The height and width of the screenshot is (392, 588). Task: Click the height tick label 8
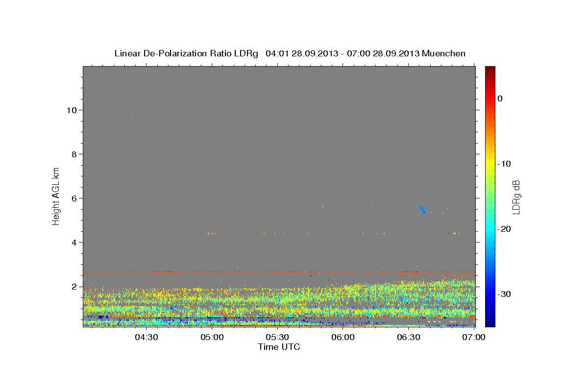[x=75, y=154]
